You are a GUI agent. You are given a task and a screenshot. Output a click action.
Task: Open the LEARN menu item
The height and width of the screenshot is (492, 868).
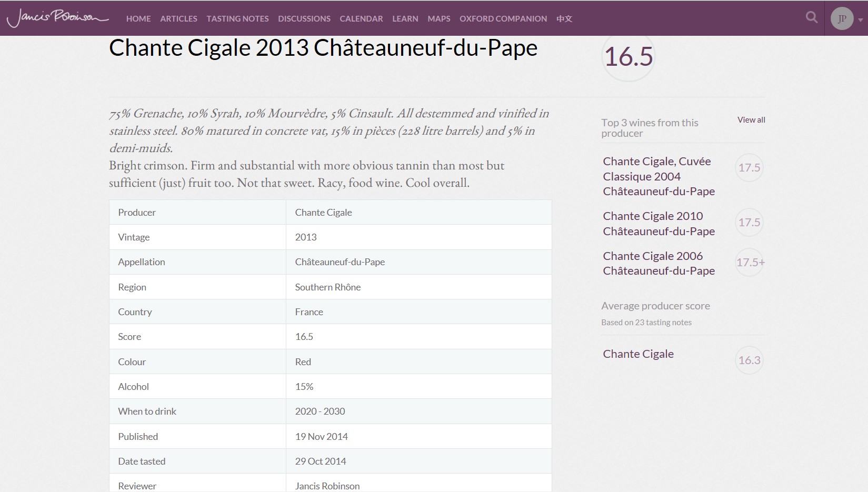click(x=405, y=18)
